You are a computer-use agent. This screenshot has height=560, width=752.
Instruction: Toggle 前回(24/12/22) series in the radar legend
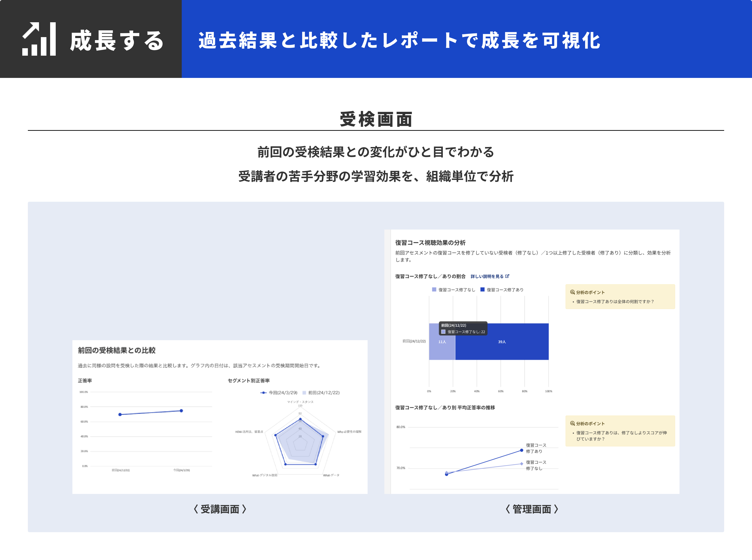pyautogui.click(x=321, y=393)
